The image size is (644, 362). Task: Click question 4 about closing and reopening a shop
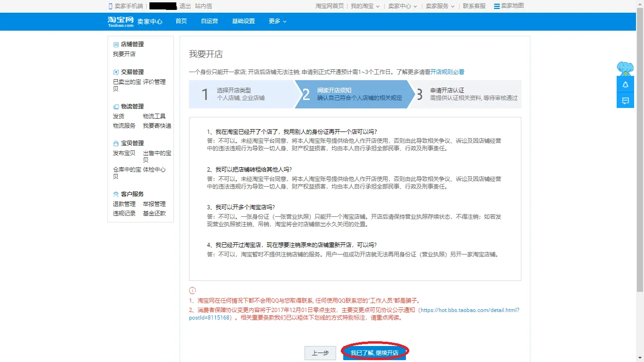292,245
